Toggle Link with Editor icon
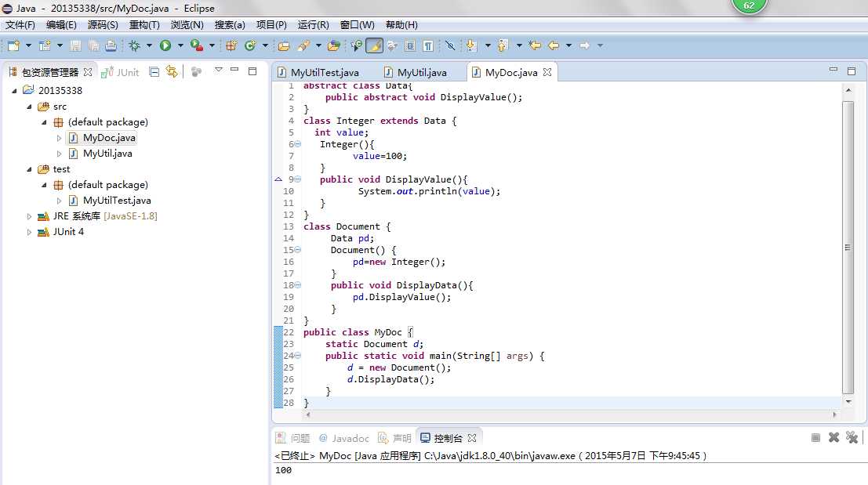 (x=173, y=72)
